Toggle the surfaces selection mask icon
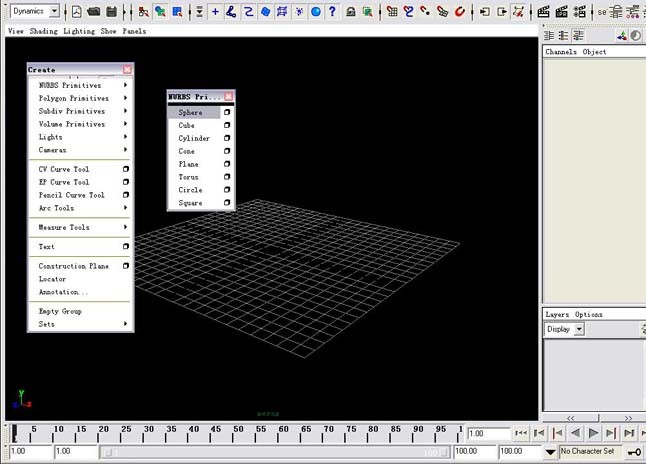This screenshot has width=646, height=464. pyautogui.click(x=265, y=12)
